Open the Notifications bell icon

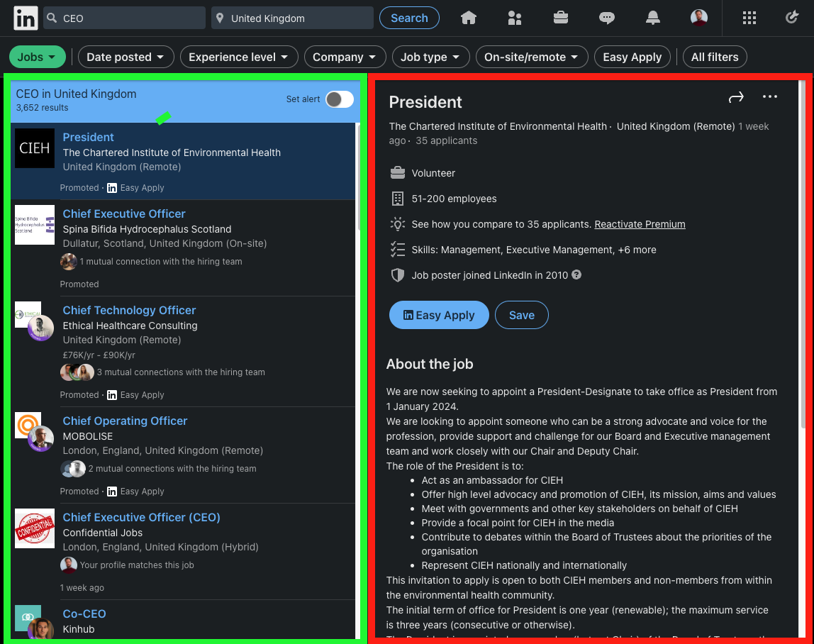(x=652, y=17)
